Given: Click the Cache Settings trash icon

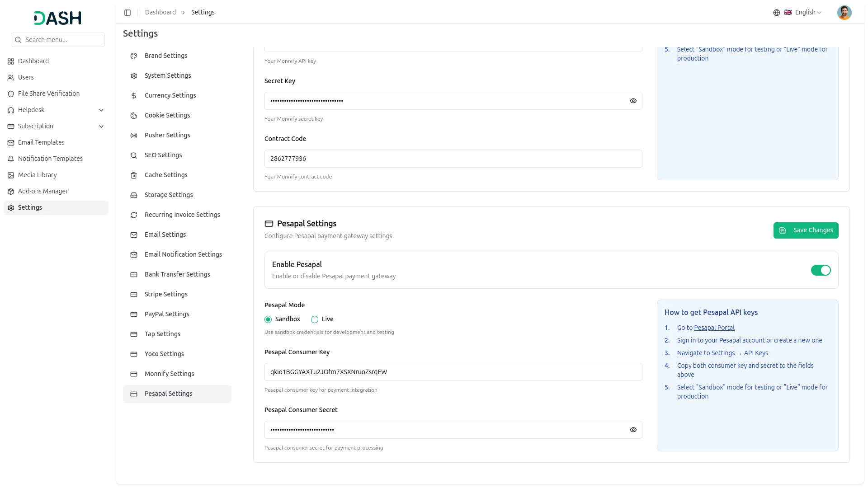Looking at the screenshot, I should 134,175.
